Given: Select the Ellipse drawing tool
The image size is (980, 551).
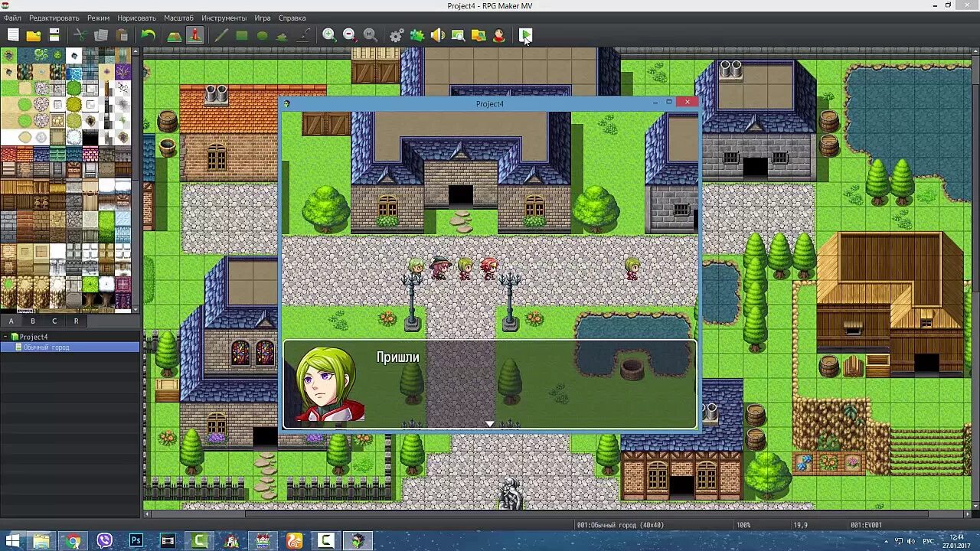Looking at the screenshot, I should pyautogui.click(x=263, y=34).
